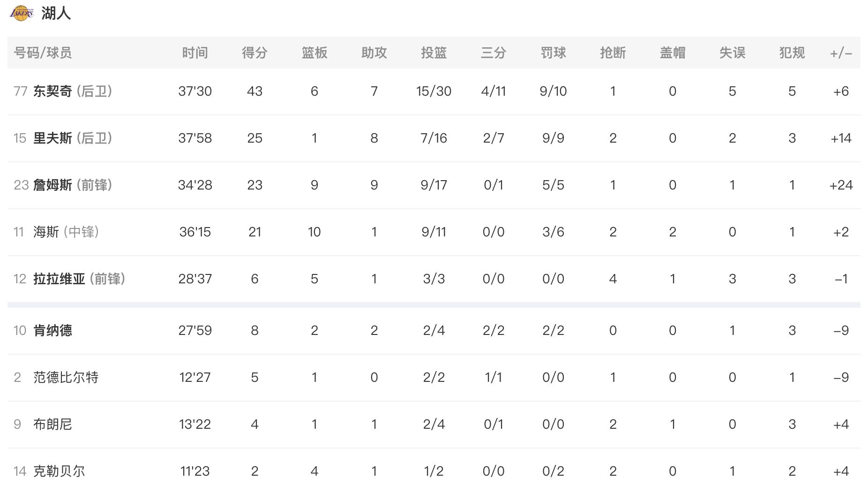
Task: Click player name 海斯
Action: coord(46,232)
